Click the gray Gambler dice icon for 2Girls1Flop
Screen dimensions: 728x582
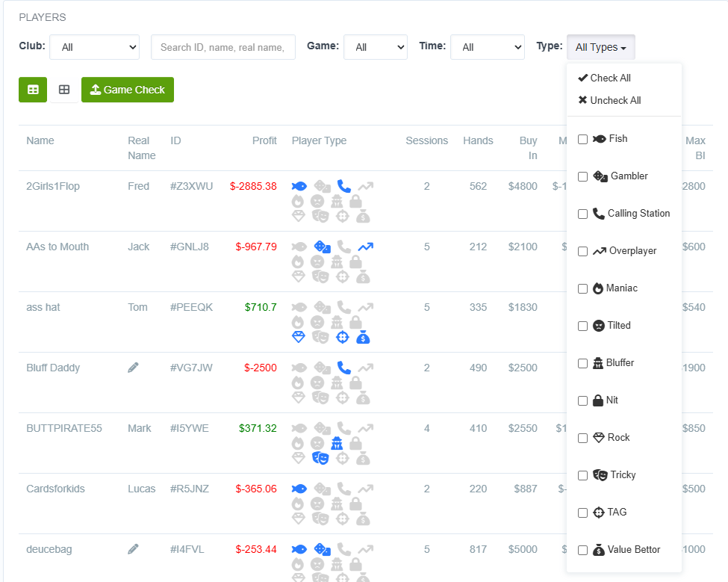click(323, 186)
